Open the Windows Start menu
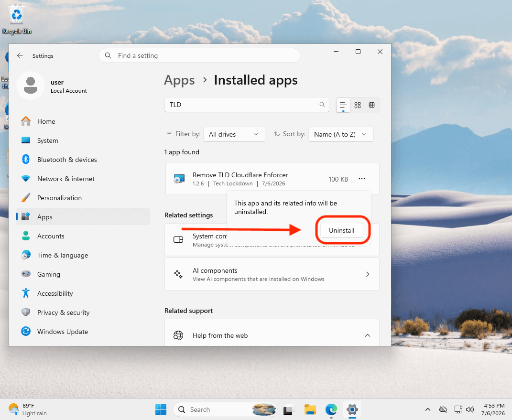This screenshot has width=512, height=420. click(x=161, y=409)
